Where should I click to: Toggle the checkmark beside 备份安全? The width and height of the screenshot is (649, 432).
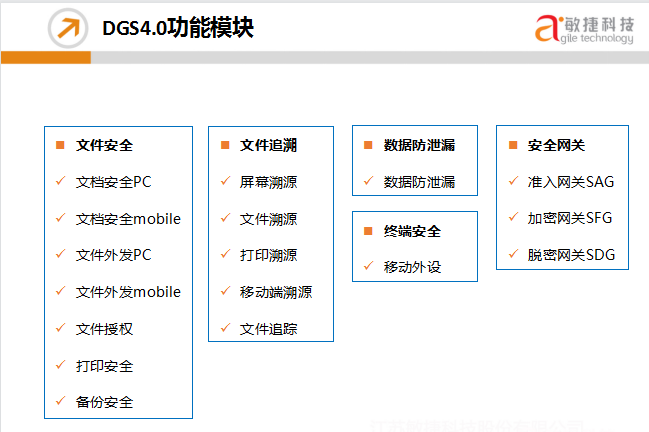(60, 402)
